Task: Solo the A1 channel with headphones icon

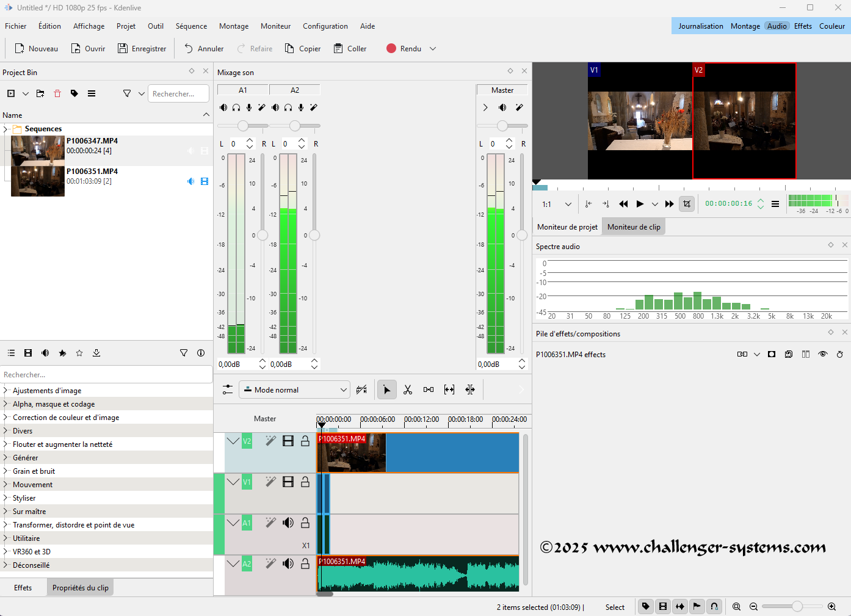Action: (x=236, y=107)
